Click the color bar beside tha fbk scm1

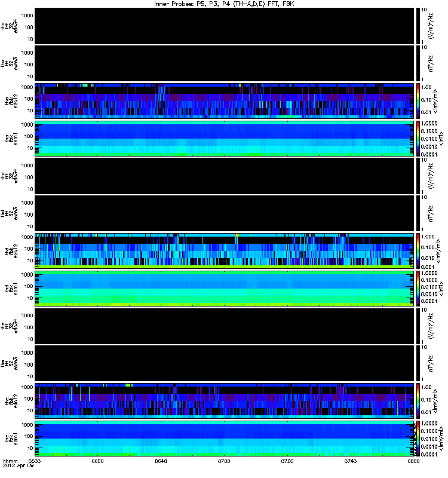[418, 139]
